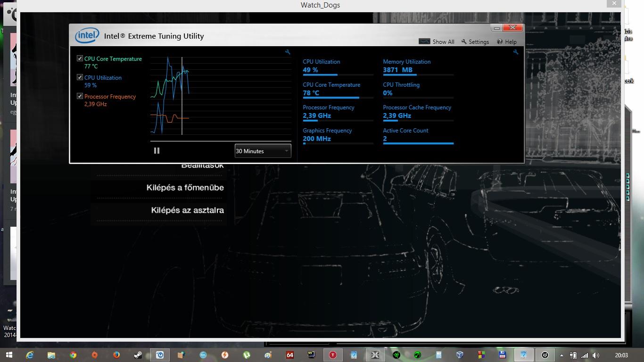Click the vertical marker line in graph
This screenshot has height=362, width=644.
(x=182, y=96)
